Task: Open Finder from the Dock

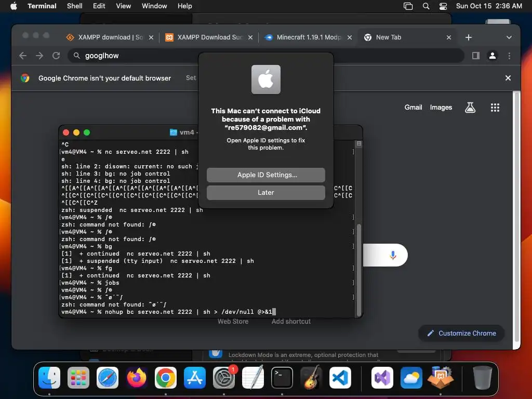Action: pyautogui.click(x=49, y=378)
